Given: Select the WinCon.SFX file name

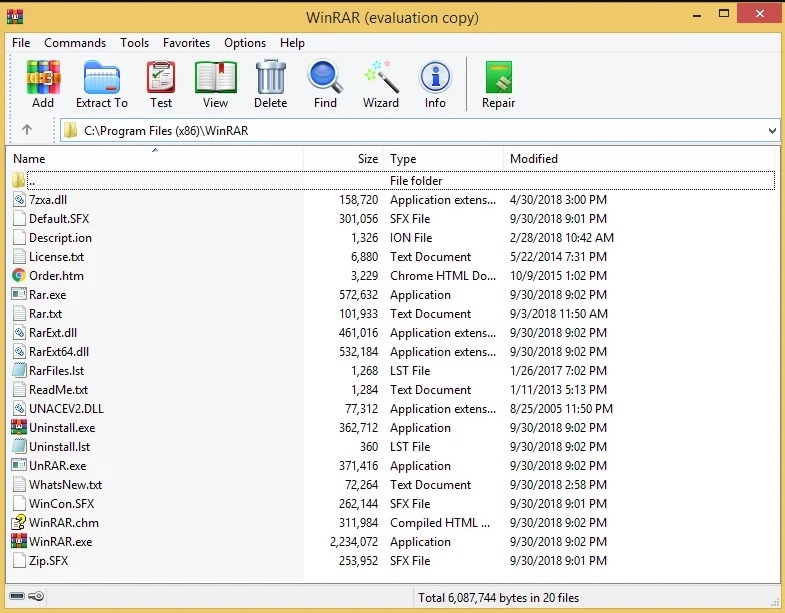Looking at the screenshot, I should [62, 503].
